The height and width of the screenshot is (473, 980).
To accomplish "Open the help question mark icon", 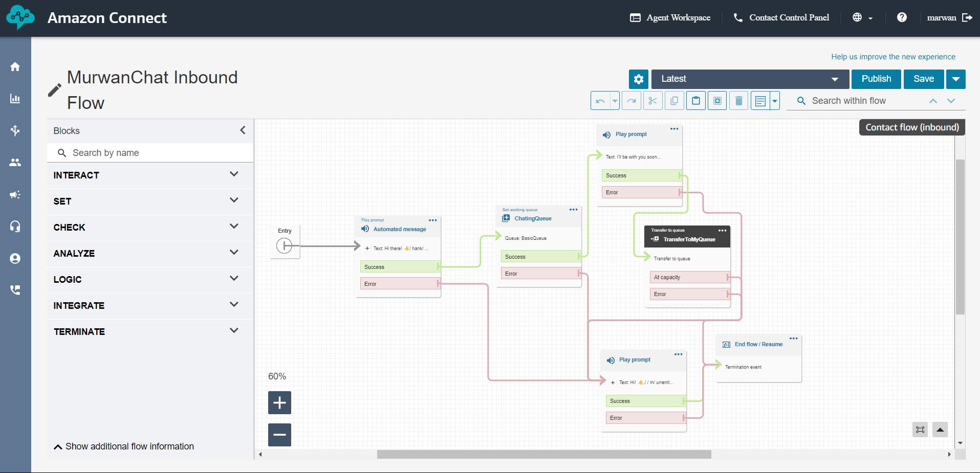I will click(x=902, y=17).
